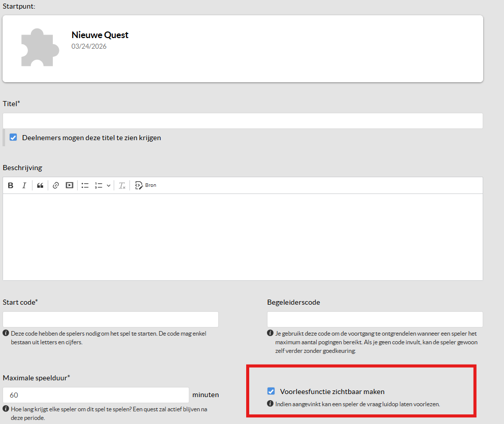504x424 pixels.
Task: Insert a block quote in the description
Action: 40,185
